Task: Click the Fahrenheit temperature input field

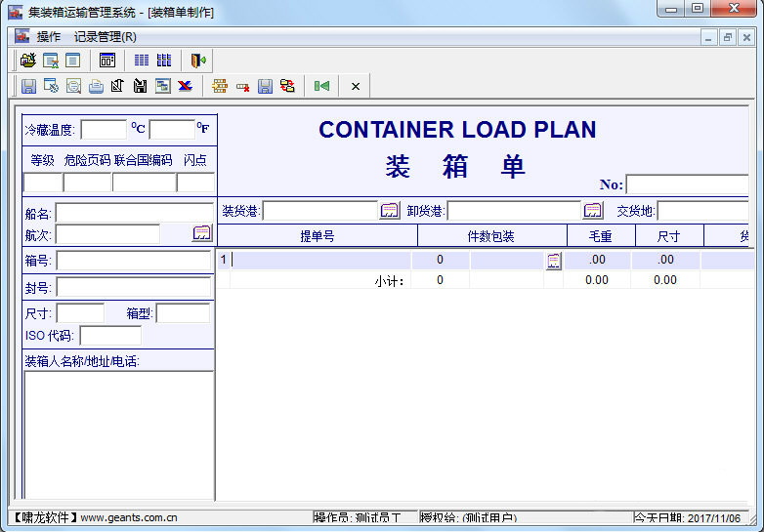Action: 172,130
